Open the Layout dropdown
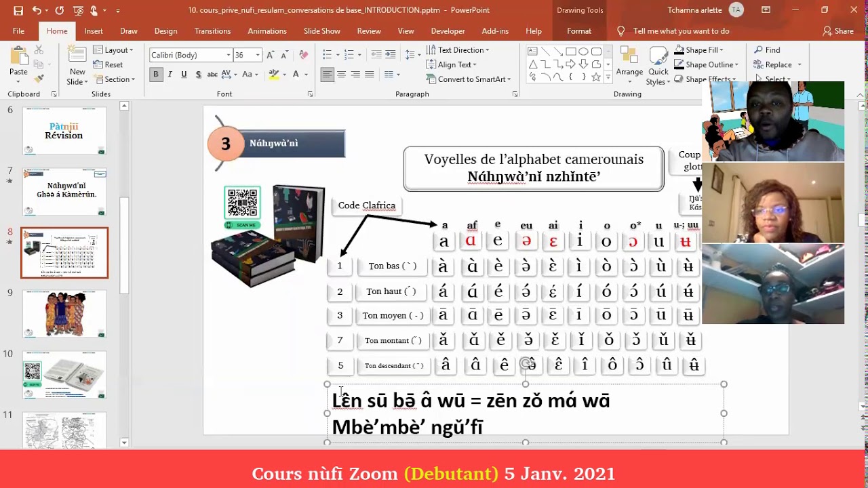This screenshot has height=488, width=868. (x=113, y=50)
